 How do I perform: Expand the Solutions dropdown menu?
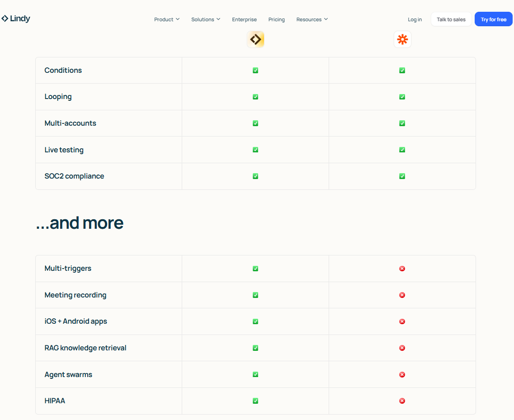pos(206,19)
